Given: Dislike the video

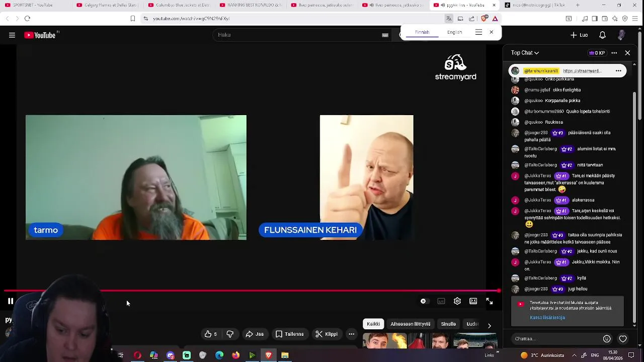Looking at the screenshot, I should [x=230, y=334].
